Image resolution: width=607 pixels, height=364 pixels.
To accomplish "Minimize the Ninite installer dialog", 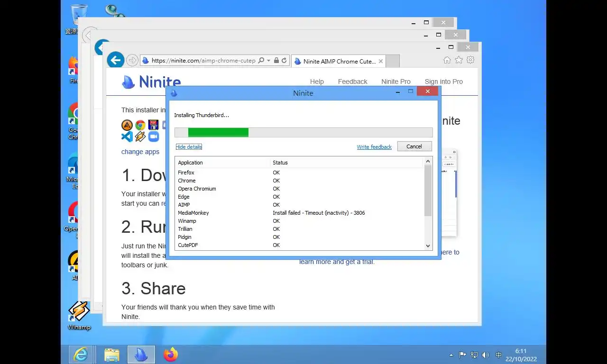I will (x=397, y=91).
